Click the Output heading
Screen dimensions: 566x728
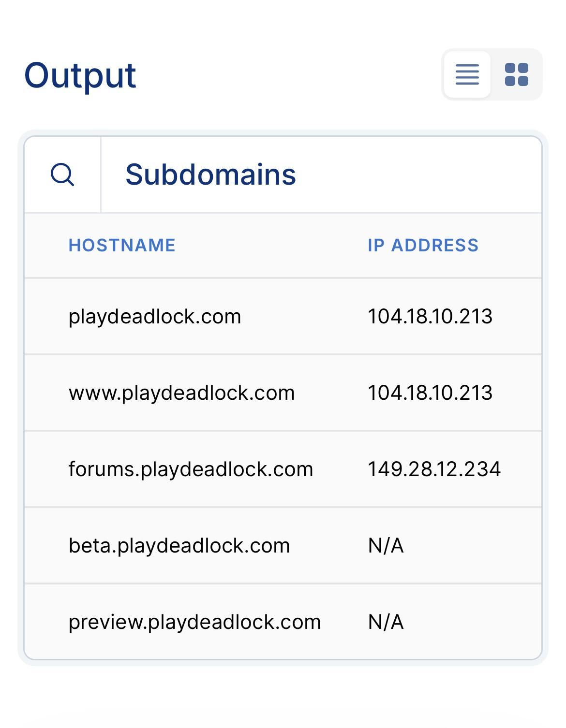[x=80, y=76]
